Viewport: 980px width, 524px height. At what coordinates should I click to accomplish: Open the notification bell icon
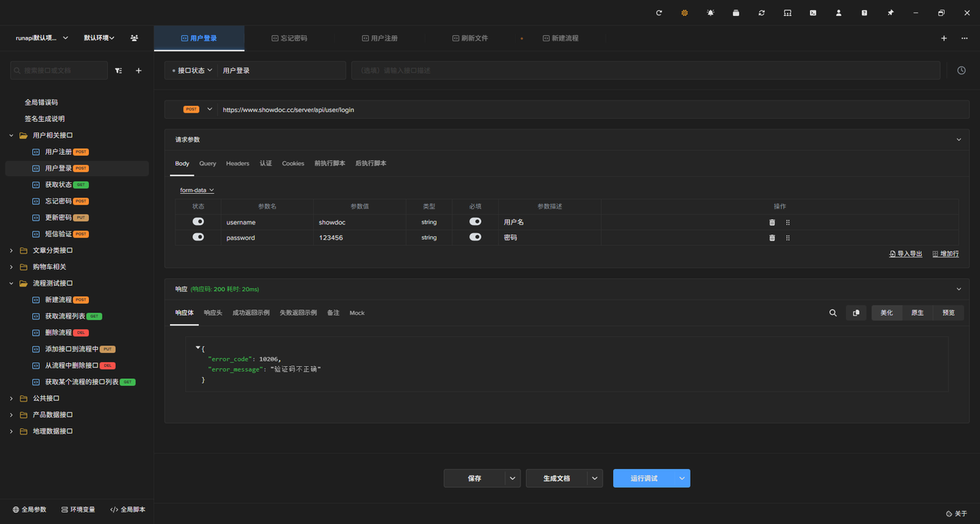coord(710,13)
